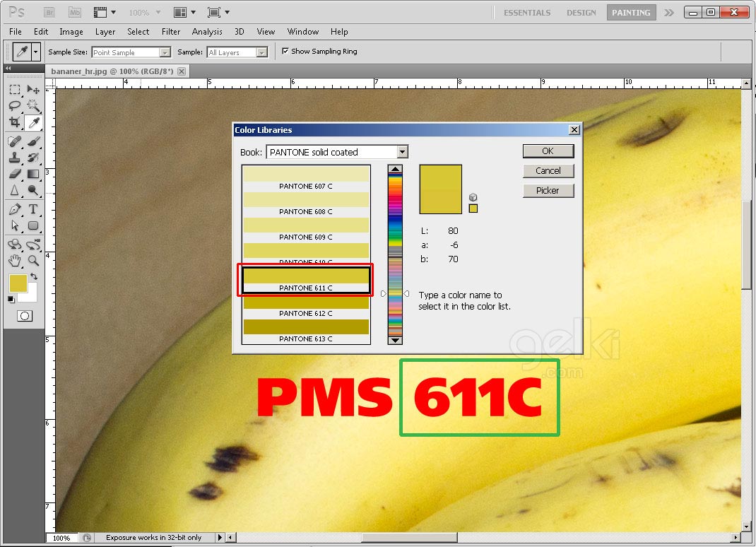This screenshot has width=756, height=547.
Task: Select the Clone Stamp tool
Action: coord(14,158)
